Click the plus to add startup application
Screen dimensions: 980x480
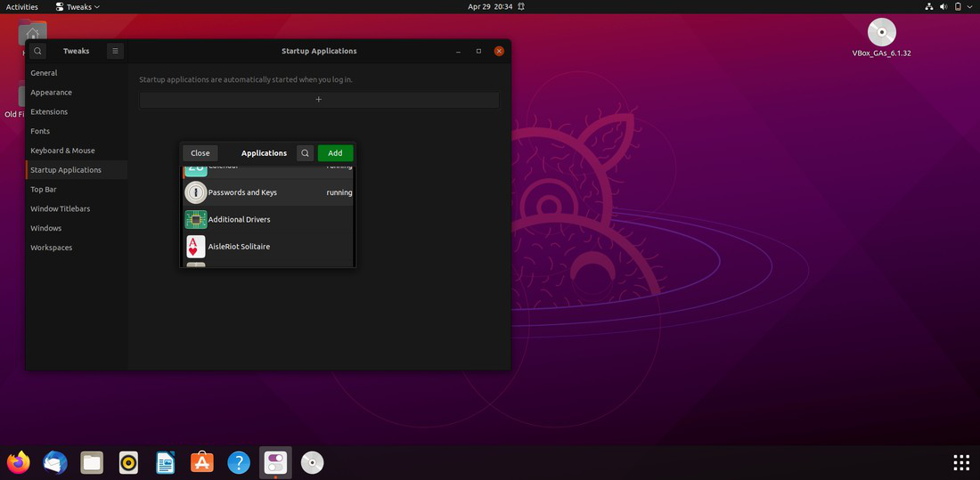tap(319, 100)
